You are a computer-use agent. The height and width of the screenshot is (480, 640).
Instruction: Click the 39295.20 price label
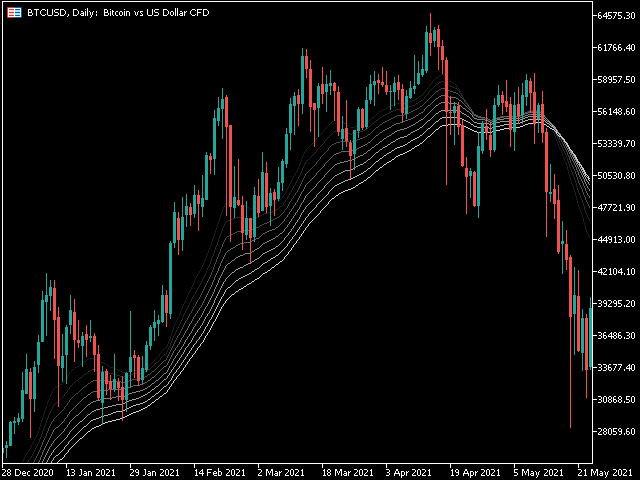click(616, 304)
